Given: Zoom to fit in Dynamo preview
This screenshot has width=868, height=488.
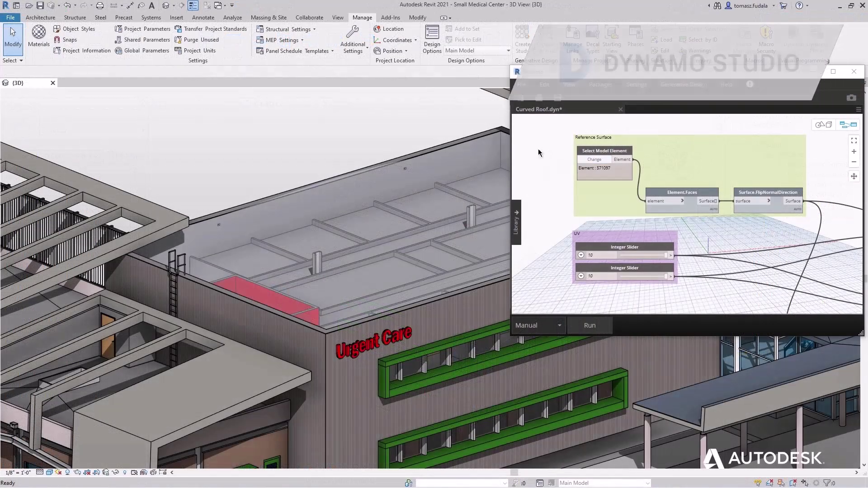Looking at the screenshot, I should tap(854, 140).
